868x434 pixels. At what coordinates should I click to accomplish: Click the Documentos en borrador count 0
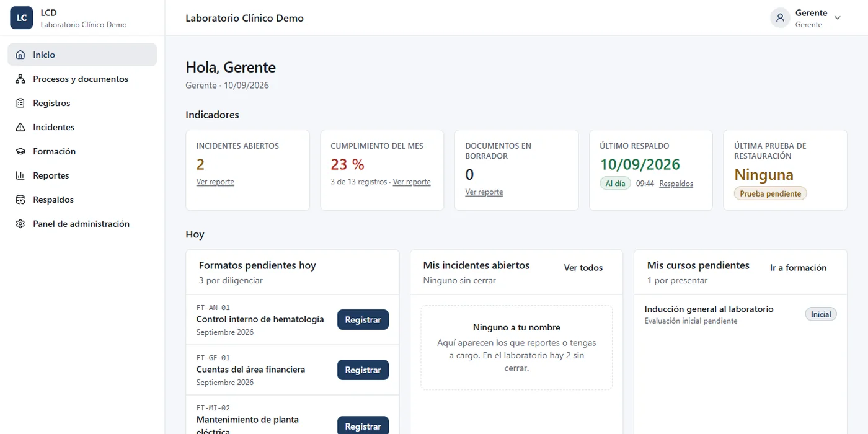click(x=469, y=175)
